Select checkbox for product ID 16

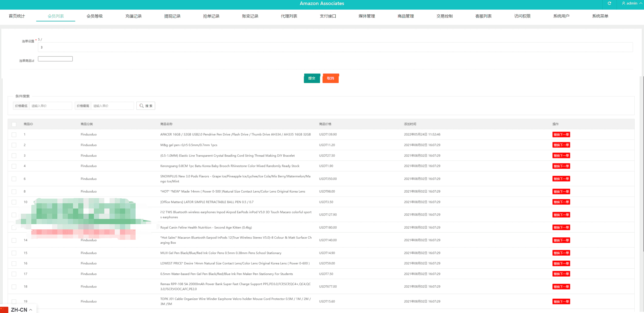coord(14,263)
